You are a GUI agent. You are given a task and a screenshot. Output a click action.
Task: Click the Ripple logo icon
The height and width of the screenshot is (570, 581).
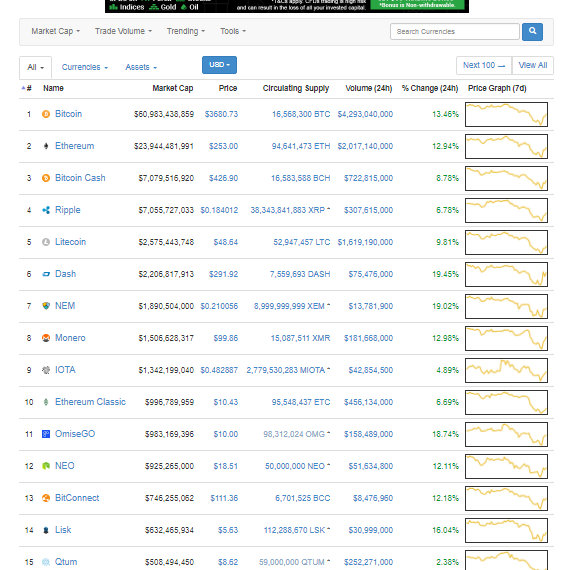(x=46, y=210)
